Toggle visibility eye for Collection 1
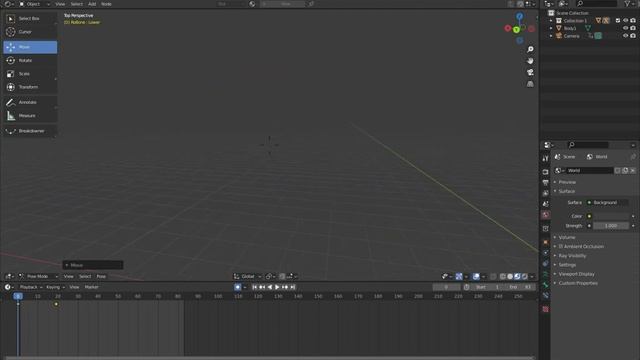The height and width of the screenshot is (360, 640). click(x=625, y=20)
